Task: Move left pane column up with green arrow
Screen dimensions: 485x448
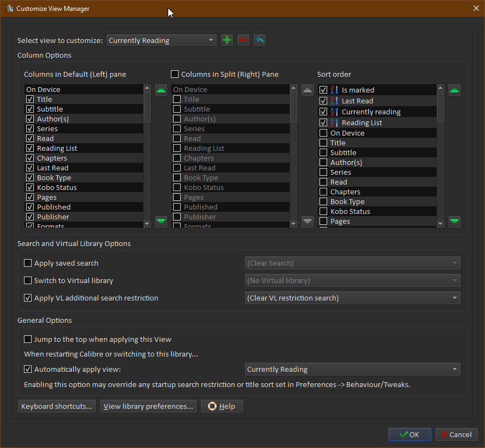Action: [161, 90]
